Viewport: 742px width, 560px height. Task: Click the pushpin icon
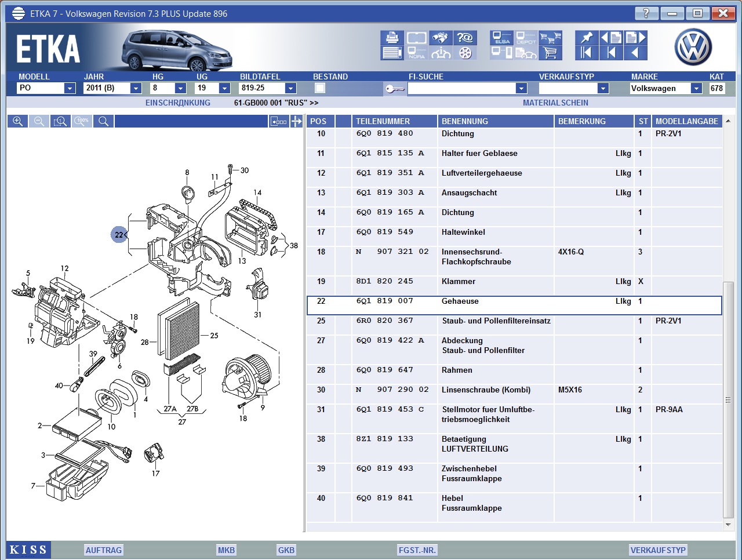click(587, 38)
